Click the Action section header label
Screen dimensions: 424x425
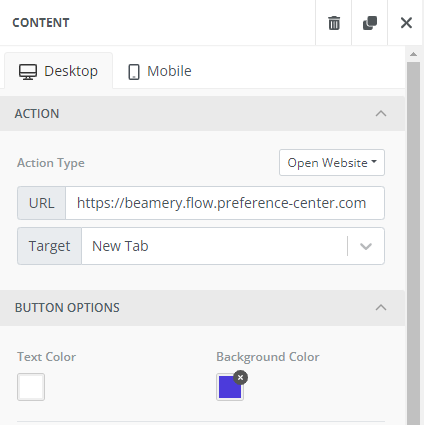pos(37,114)
